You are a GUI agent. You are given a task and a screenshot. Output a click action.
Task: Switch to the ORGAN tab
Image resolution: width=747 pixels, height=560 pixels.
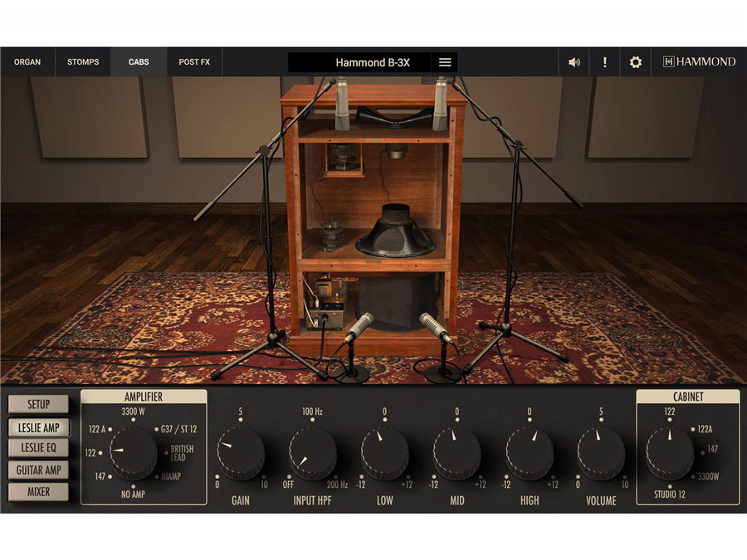[27, 62]
